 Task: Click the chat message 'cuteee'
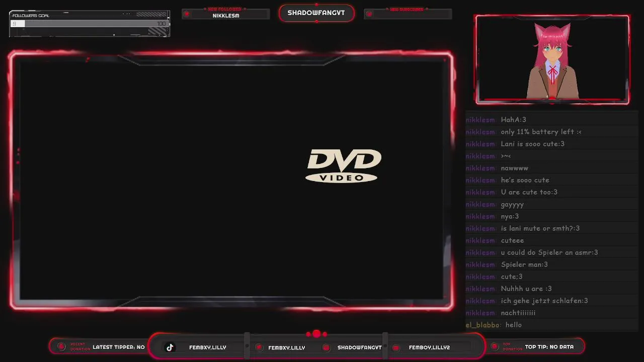(512, 240)
